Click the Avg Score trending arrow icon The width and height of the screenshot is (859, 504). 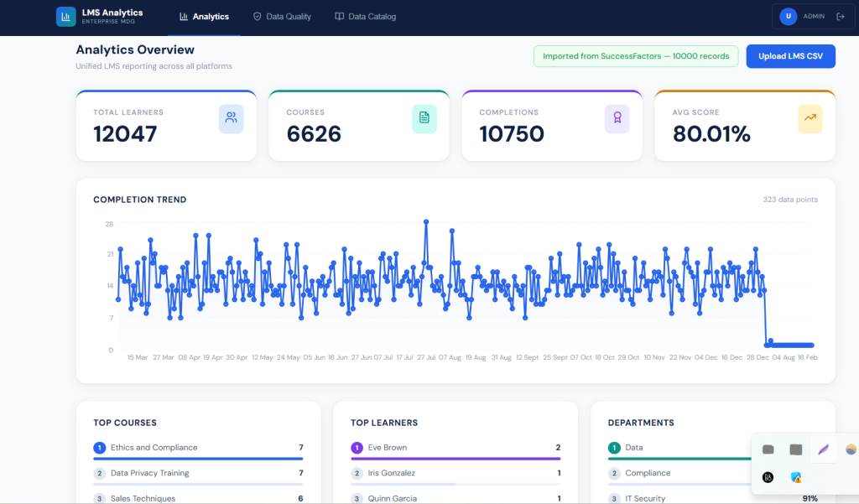click(810, 118)
